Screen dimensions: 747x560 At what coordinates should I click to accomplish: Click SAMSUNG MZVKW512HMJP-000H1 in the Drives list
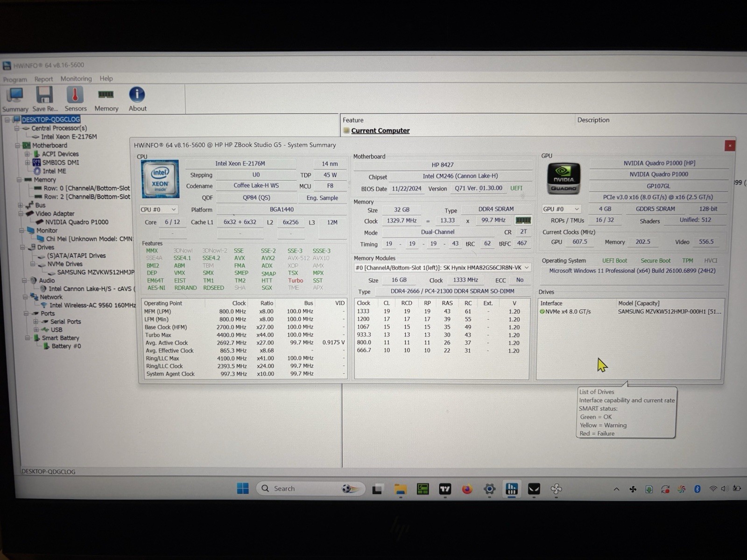tap(669, 311)
